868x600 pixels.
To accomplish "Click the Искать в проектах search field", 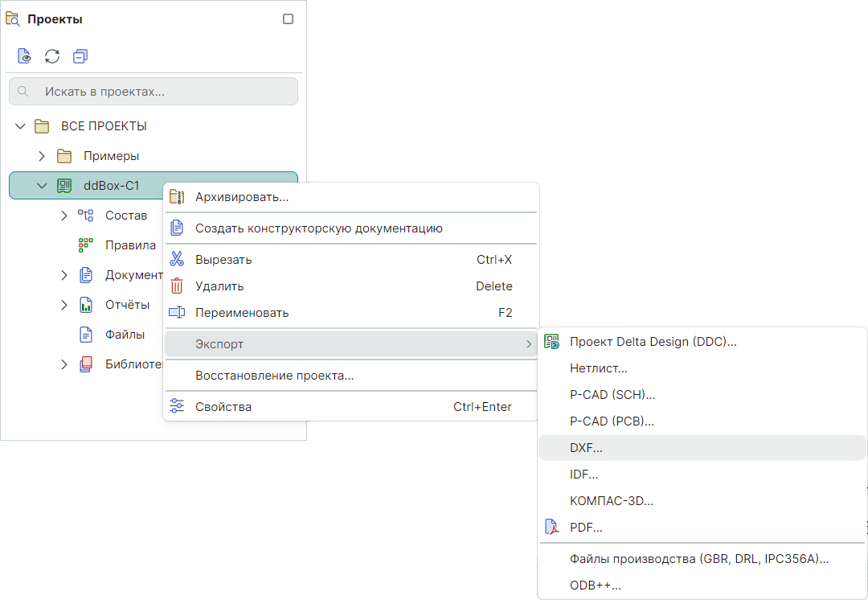I will [x=161, y=92].
